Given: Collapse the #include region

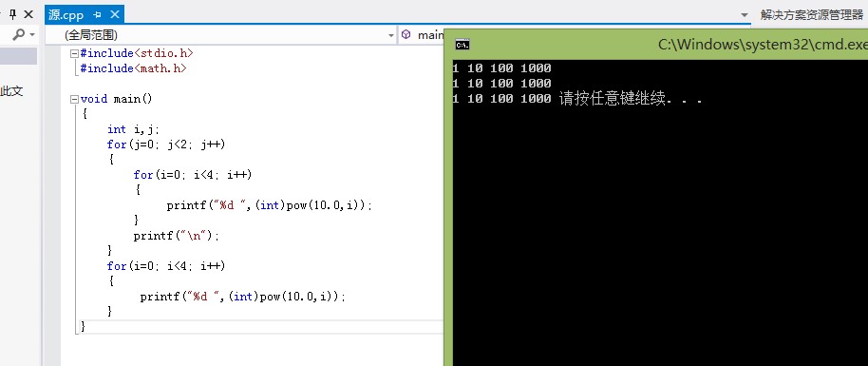Looking at the screenshot, I should (x=74, y=54).
